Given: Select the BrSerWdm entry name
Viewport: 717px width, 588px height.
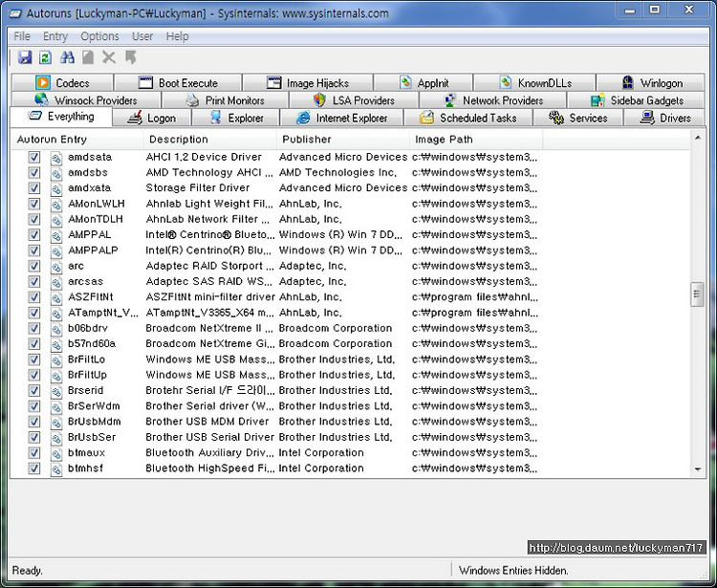Looking at the screenshot, I should coord(94,405).
